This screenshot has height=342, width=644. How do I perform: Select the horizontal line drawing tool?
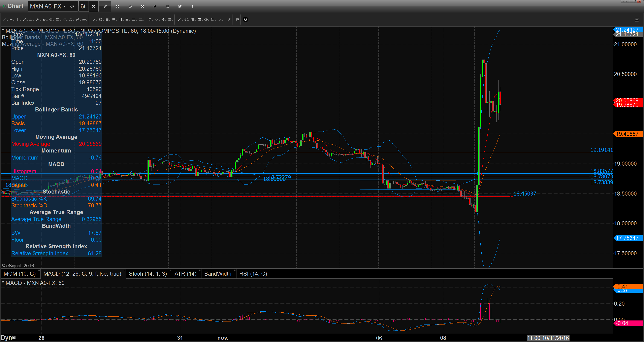pos(11,20)
